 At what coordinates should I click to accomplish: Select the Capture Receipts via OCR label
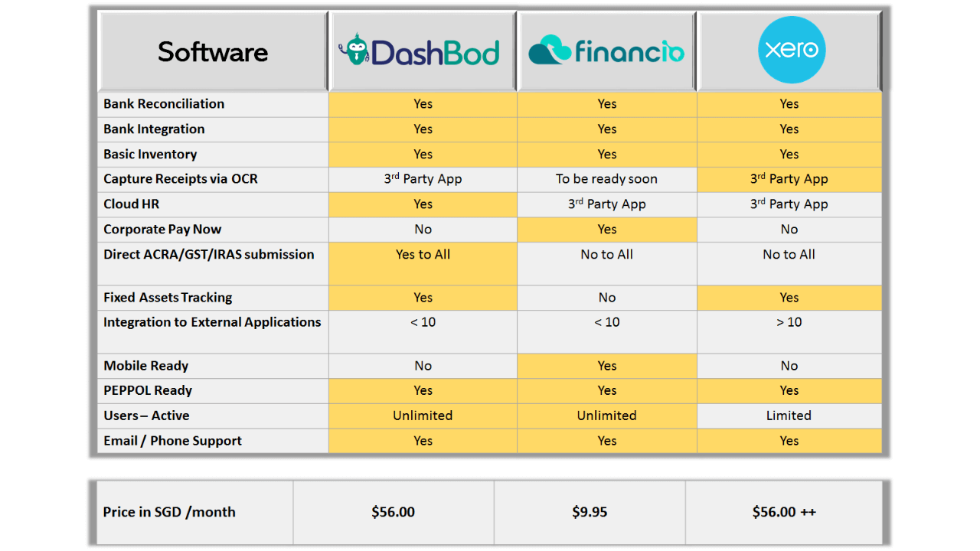pyautogui.click(x=181, y=179)
